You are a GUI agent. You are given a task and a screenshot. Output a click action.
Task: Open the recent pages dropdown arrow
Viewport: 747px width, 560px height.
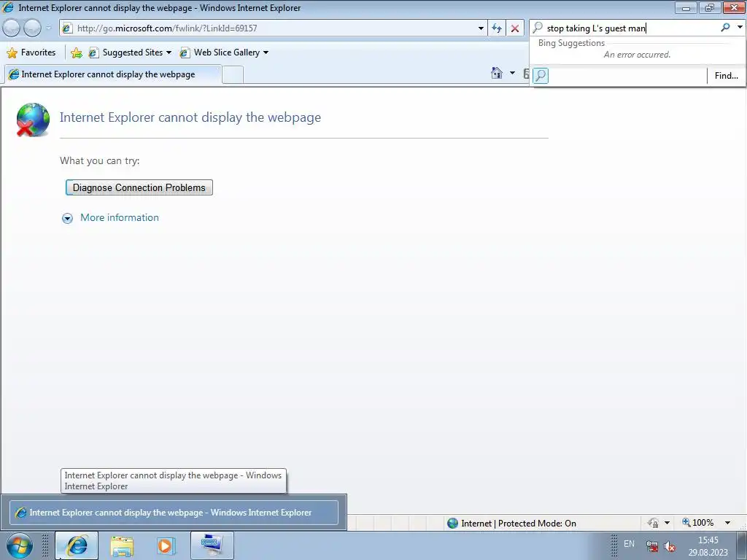(x=48, y=28)
